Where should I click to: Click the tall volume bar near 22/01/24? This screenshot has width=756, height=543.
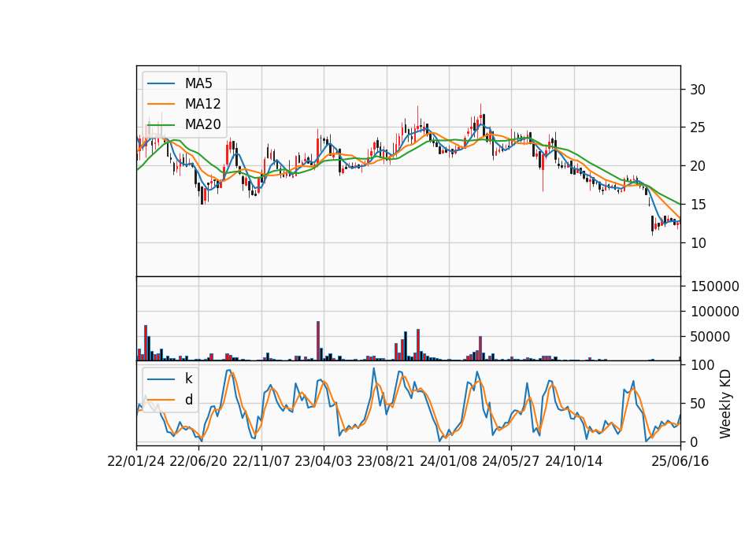click(146, 342)
